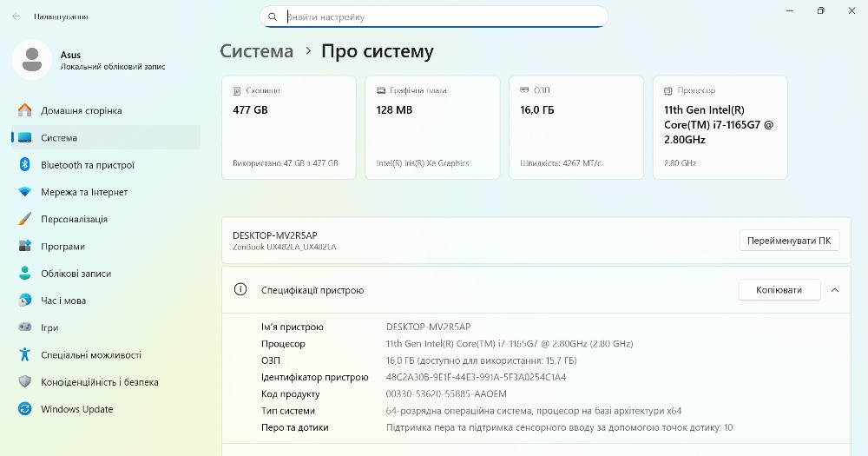Click the info icon beside Специфікації пристрою
Screen dimensions: 868x456
(240, 289)
